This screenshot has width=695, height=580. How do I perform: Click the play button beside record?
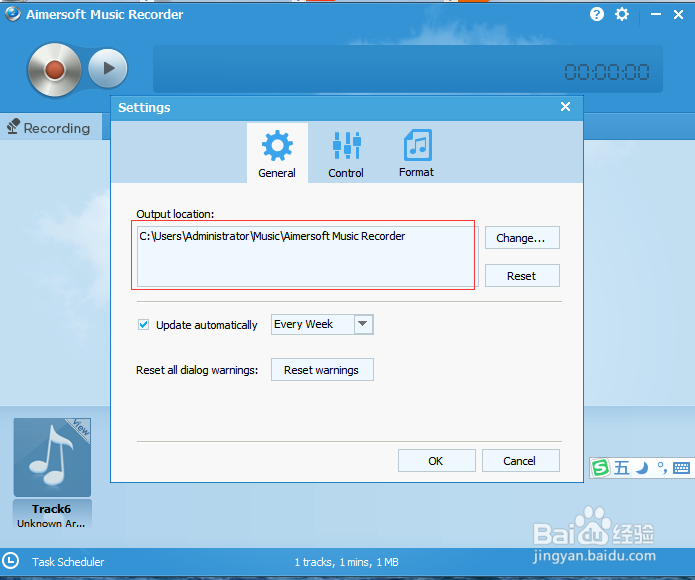coord(108,68)
